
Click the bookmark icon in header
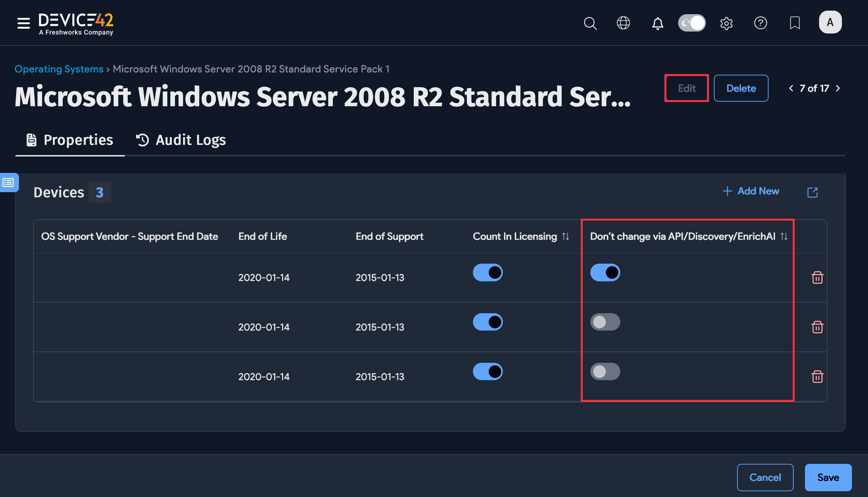click(795, 23)
